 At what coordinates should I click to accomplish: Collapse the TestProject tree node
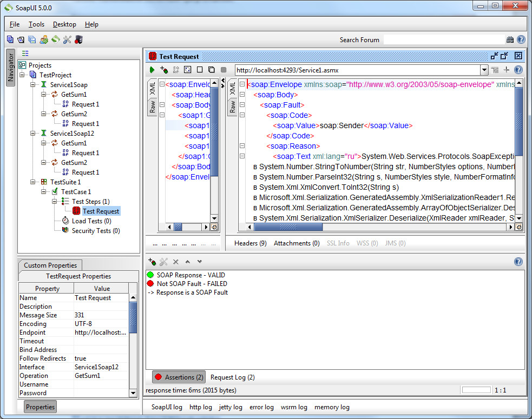click(22, 75)
